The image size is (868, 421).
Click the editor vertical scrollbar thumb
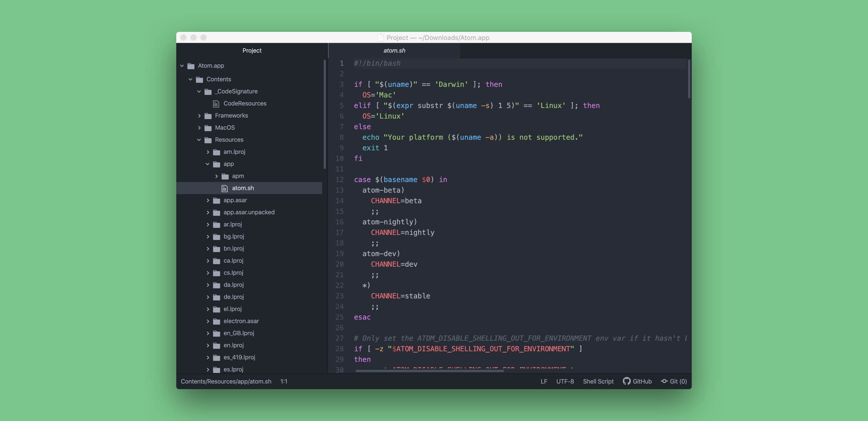pyautogui.click(x=689, y=79)
